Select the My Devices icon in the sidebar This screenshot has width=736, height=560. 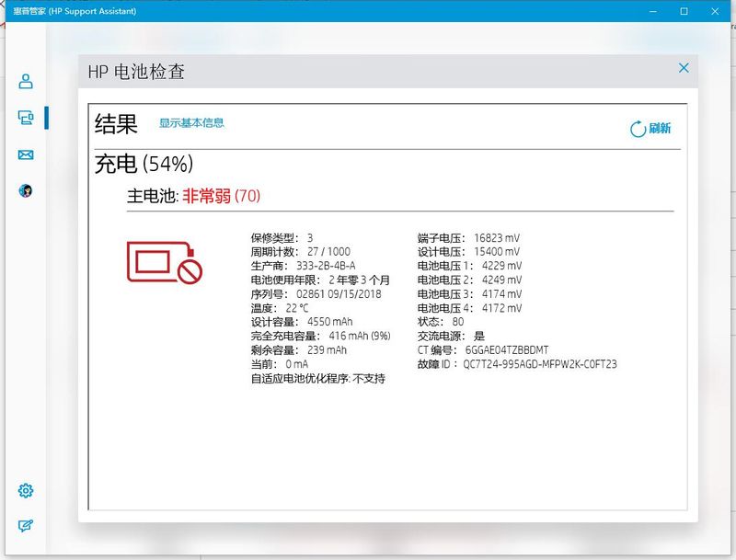[26, 118]
